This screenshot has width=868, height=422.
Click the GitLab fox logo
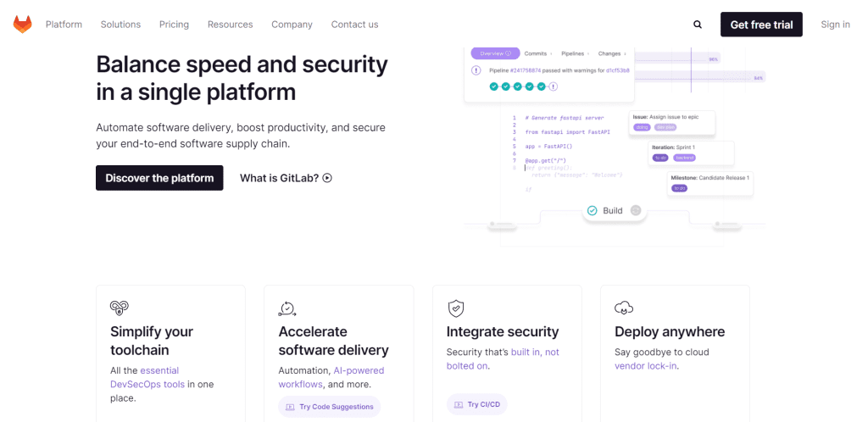[23, 25]
